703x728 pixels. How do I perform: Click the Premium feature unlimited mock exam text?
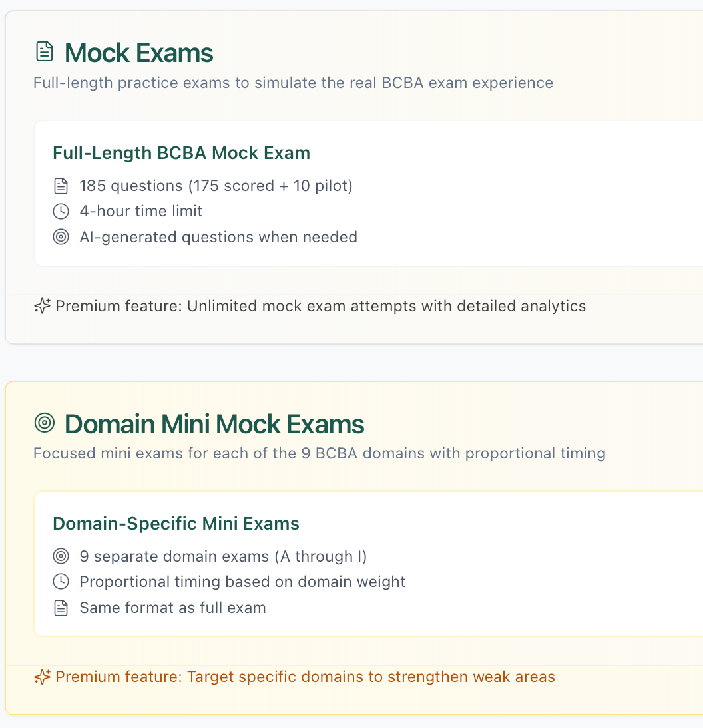320,306
